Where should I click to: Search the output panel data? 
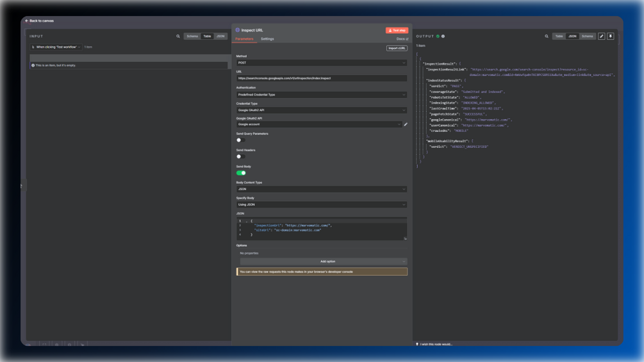[x=547, y=36]
